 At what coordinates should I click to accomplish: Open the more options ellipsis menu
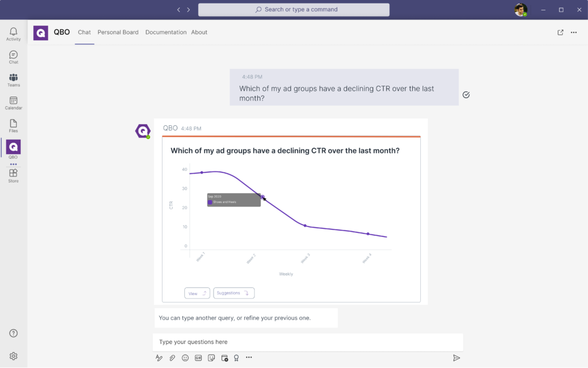(x=574, y=33)
